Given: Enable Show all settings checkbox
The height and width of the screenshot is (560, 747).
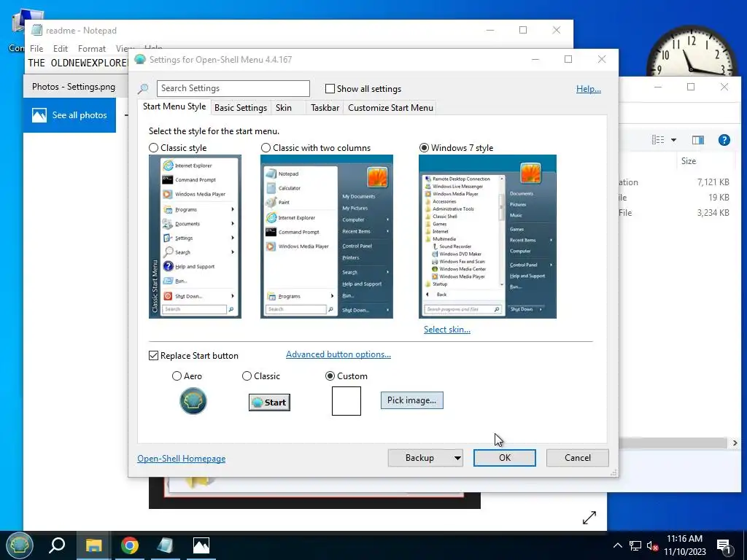Looking at the screenshot, I should pyautogui.click(x=330, y=88).
